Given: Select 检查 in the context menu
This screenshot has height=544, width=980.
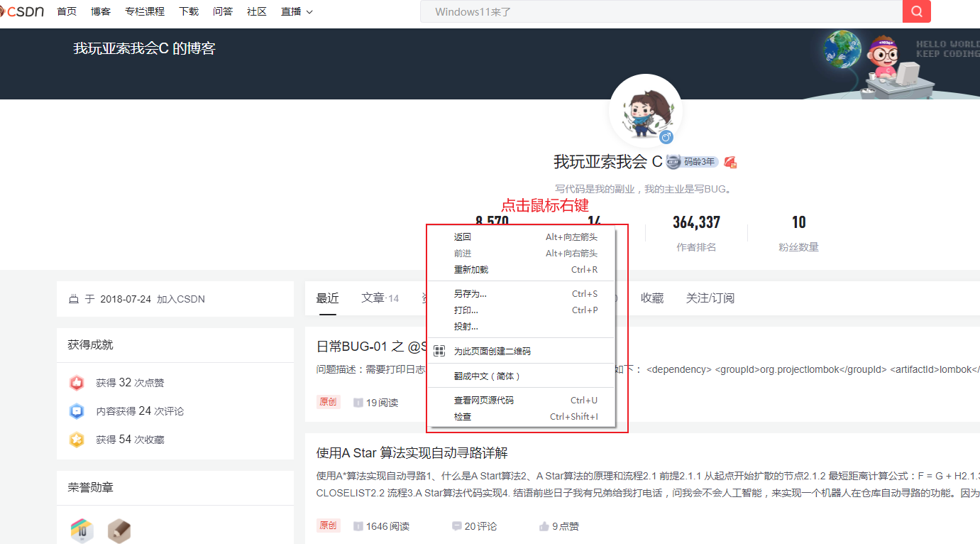Looking at the screenshot, I should click(522, 417).
